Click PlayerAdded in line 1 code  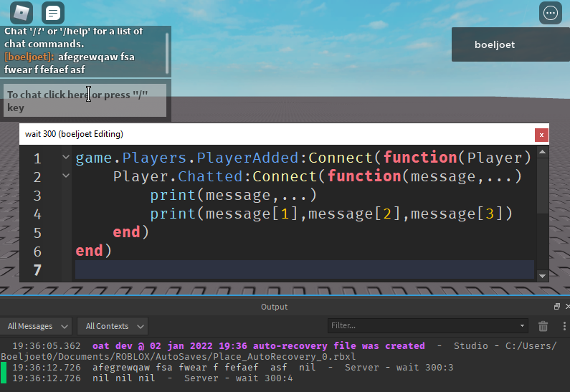247,158
